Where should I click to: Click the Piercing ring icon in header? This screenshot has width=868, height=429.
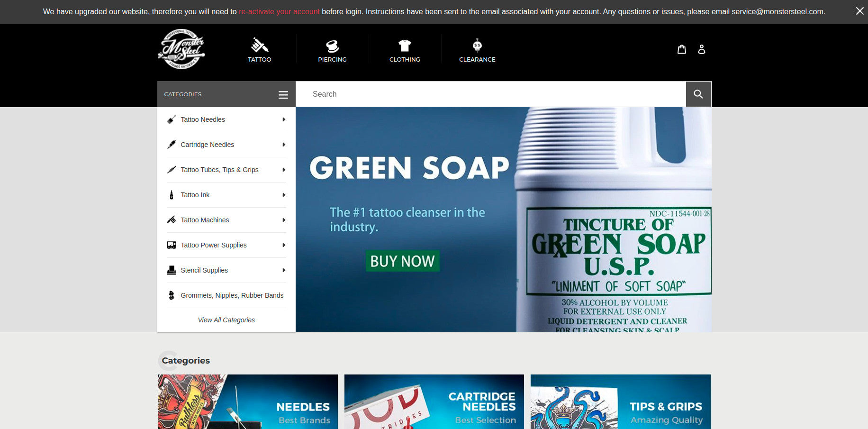coord(332,46)
